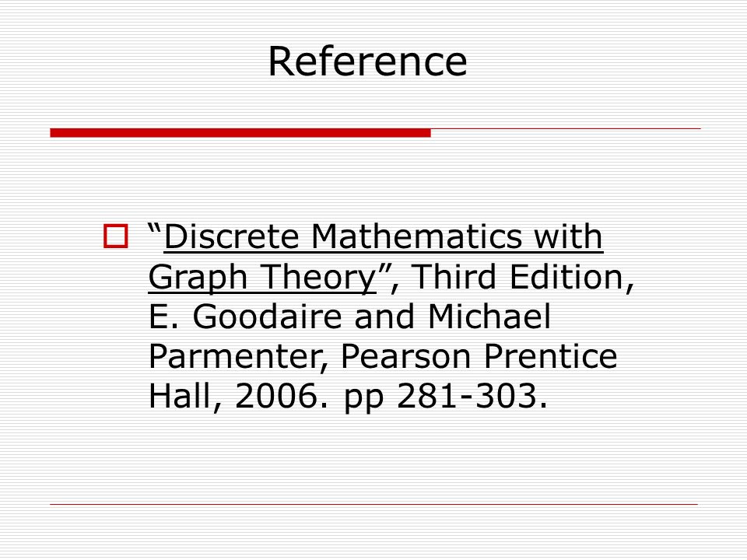Click the word "Mathematics" in the title
This screenshot has height=560, width=747.
click(417, 236)
